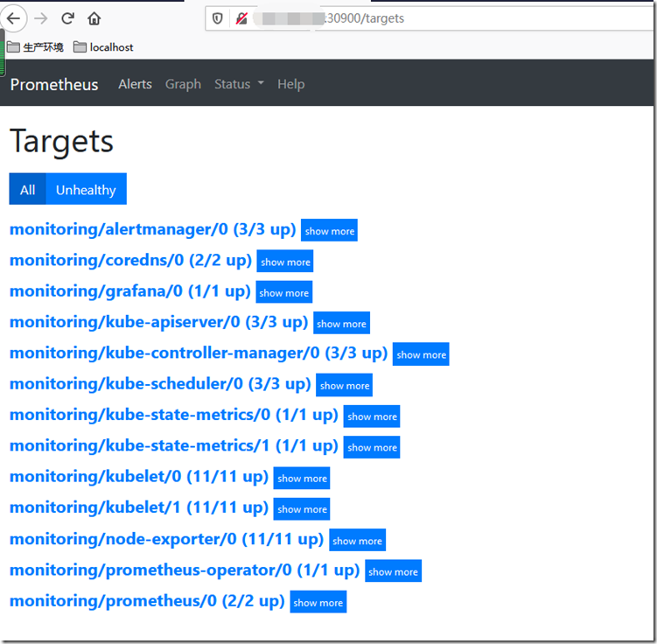Click the address bar showing :30900/targets

(x=430, y=18)
